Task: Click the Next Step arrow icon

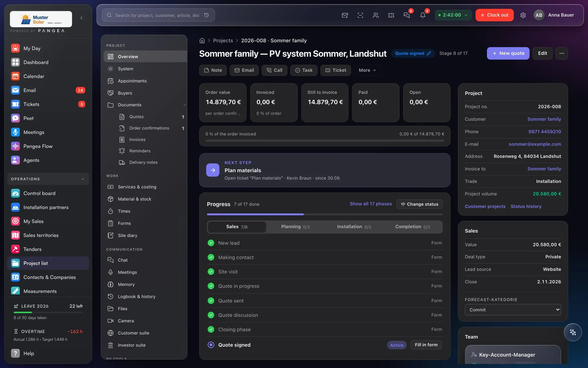Action: coord(213,170)
